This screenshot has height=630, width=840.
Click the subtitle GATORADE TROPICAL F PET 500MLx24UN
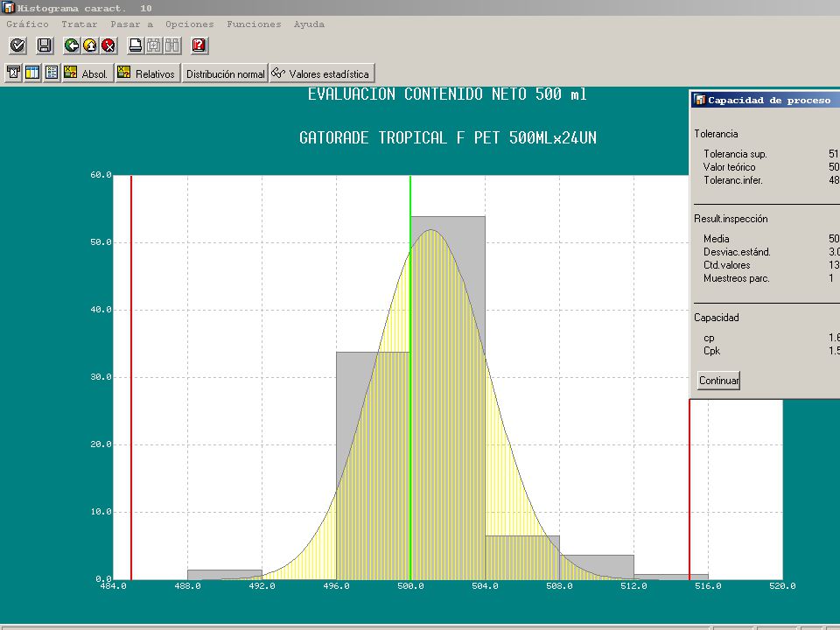click(448, 137)
